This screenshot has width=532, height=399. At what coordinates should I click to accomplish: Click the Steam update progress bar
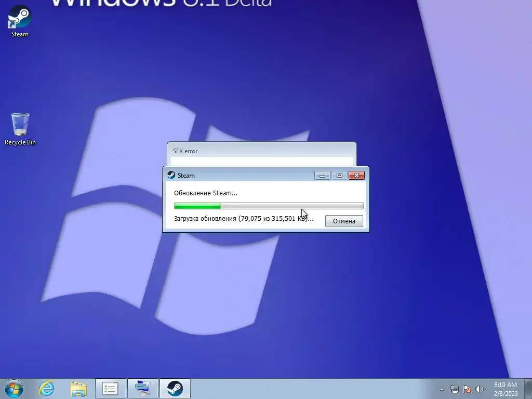(x=269, y=206)
